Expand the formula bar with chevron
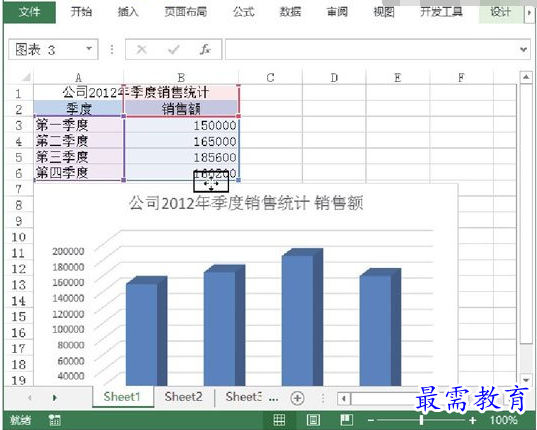 point(524,50)
